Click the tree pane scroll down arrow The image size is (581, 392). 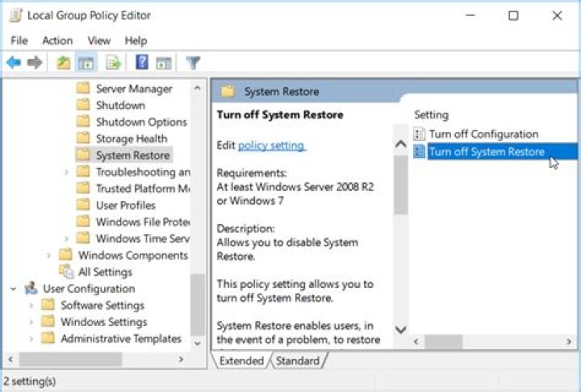click(198, 343)
